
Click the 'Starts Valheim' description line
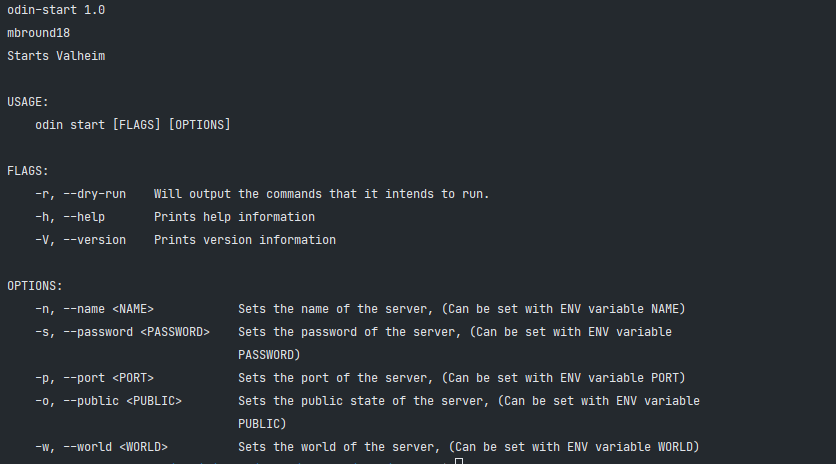tap(56, 56)
